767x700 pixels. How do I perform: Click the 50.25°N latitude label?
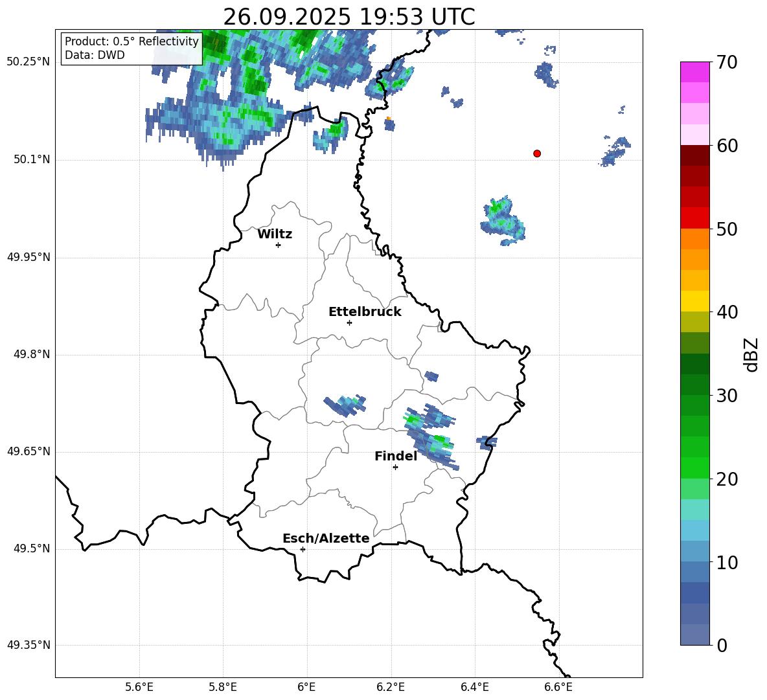tap(29, 62)
